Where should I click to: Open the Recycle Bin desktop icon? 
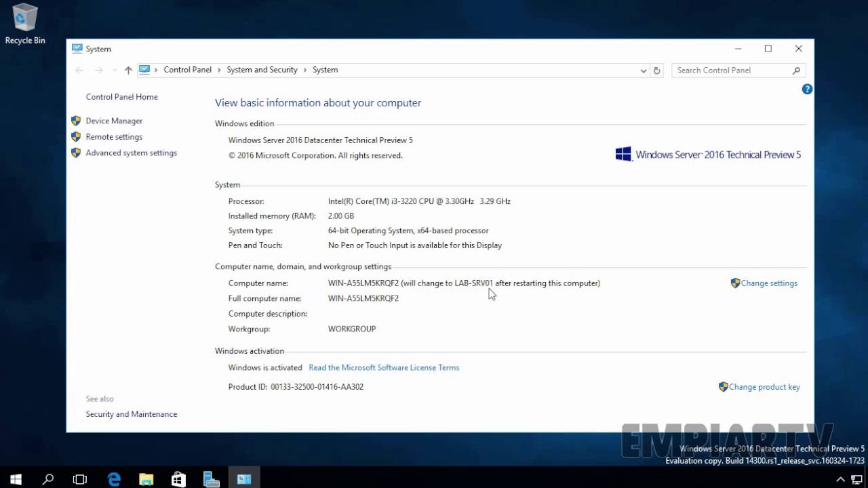pos(25,24)
